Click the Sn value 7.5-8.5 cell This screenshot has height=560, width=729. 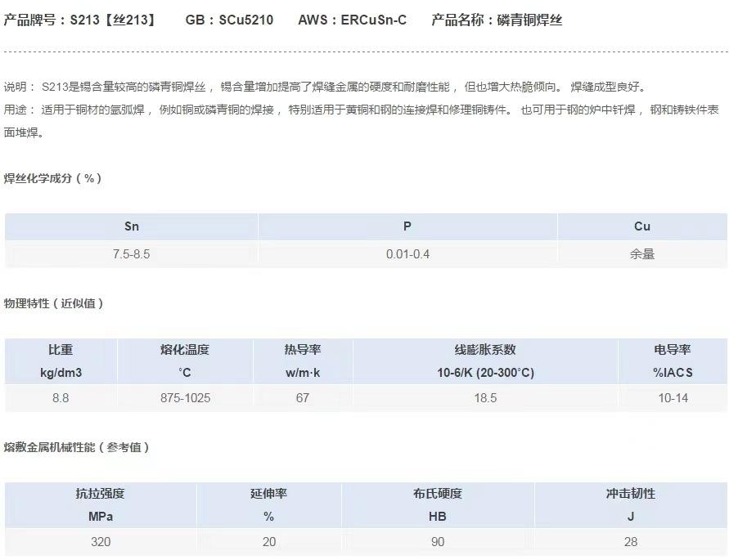[x=132, y=254]
